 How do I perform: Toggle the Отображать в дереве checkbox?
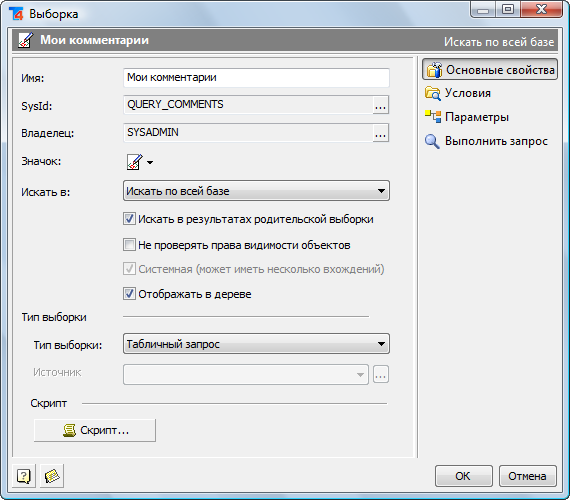(129, 293)
